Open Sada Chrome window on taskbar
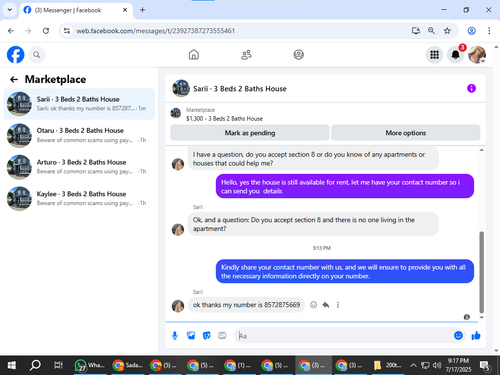Viewport: 500px width, 375px height. click(x=127, y=365)
